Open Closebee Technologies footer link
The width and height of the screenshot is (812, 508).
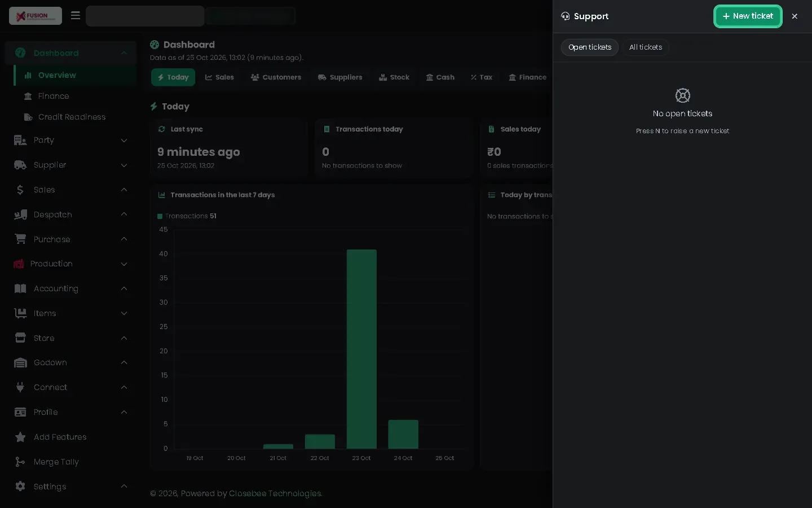point(275,493)
